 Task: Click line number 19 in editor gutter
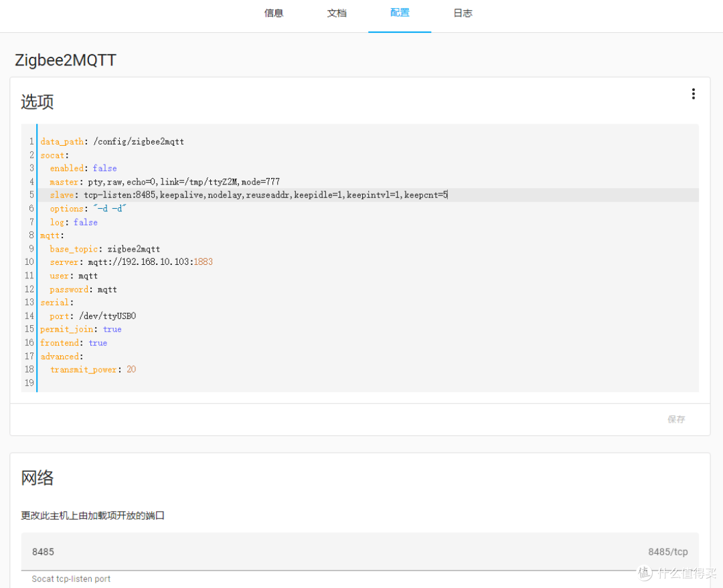(29, 383)
